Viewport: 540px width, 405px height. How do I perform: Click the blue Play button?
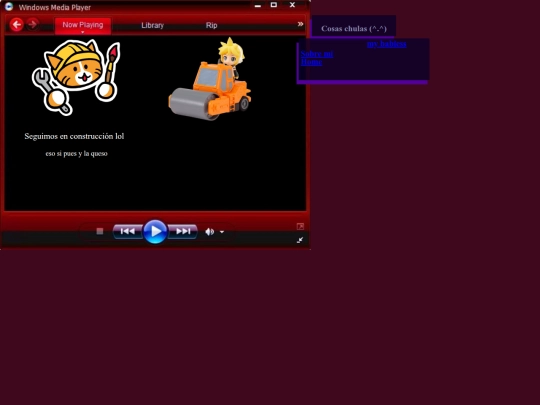pos(155,231)
